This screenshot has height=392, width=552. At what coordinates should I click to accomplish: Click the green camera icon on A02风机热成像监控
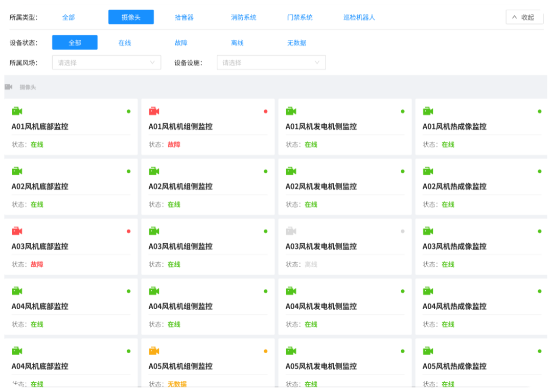coord(428,171)
